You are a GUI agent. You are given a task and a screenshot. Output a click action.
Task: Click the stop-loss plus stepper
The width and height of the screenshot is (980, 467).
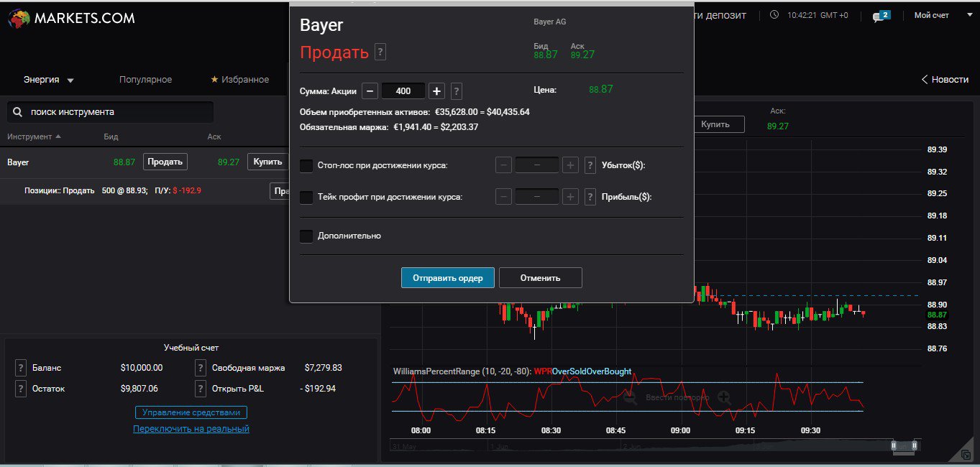tap(570, 165)
